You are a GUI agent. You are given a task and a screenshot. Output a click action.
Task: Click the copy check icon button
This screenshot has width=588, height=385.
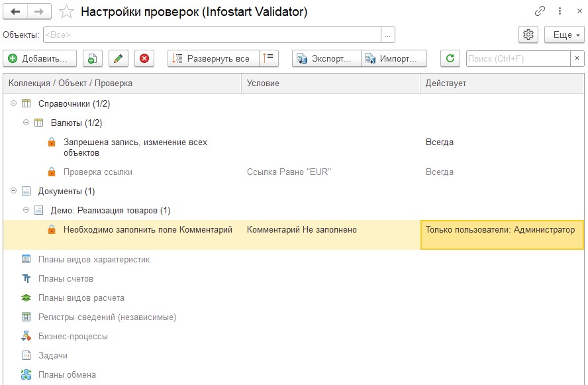(93, 59)
